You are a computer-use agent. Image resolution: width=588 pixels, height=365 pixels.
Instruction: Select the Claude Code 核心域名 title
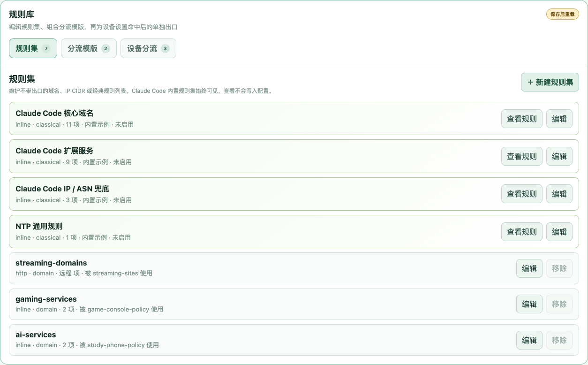click(x=54, y=113)
